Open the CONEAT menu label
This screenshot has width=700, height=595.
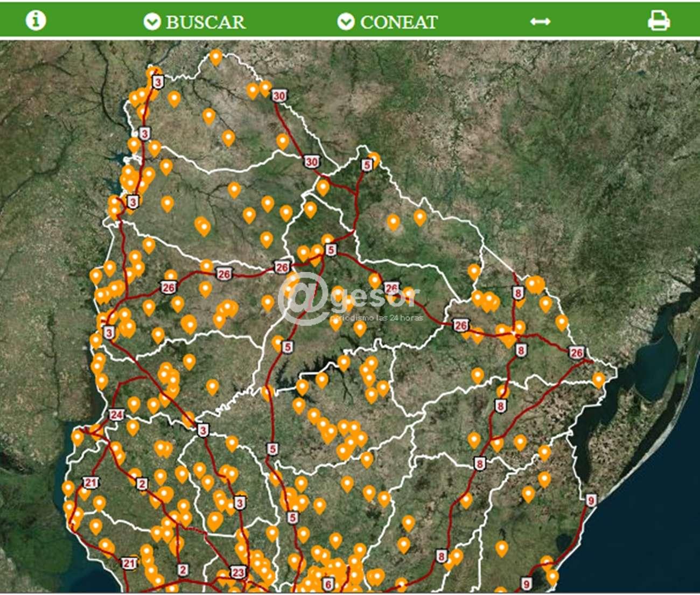click(398, 22)
